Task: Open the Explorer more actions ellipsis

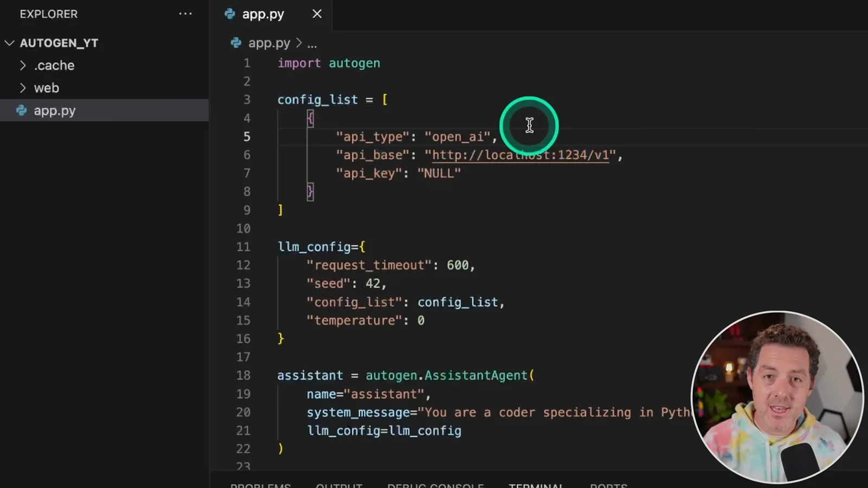Action: coord(186,14)
